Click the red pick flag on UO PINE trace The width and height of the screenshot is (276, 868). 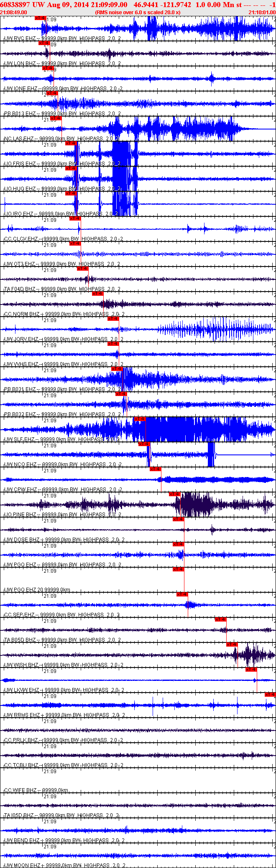pyautogui.click(x=174, y=494)
